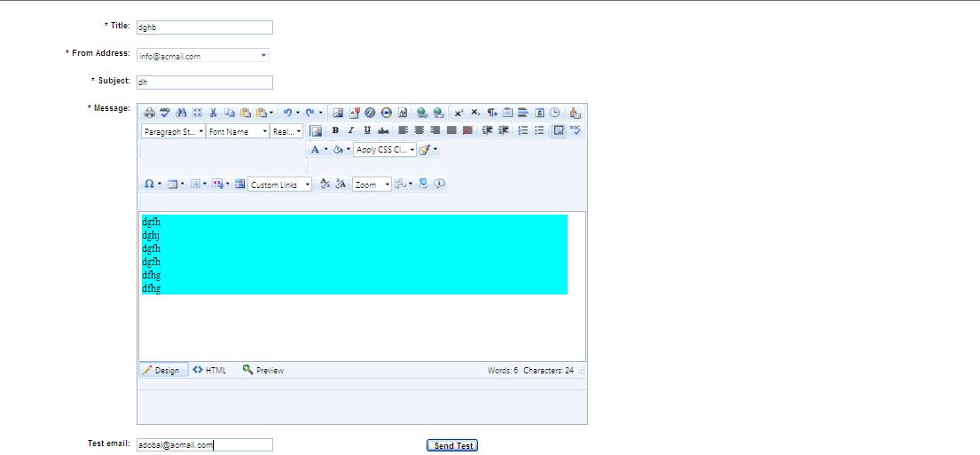Insert a numbered list
The height and width of the screenshot is (455, 980).
point(523,130)
